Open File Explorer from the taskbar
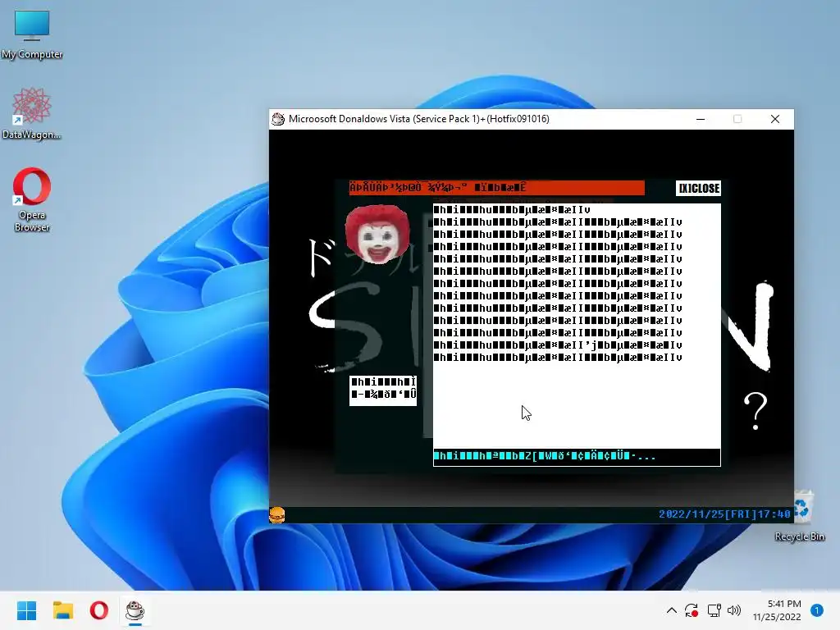Screen dimensions: 840x630 tap(63, 610)
